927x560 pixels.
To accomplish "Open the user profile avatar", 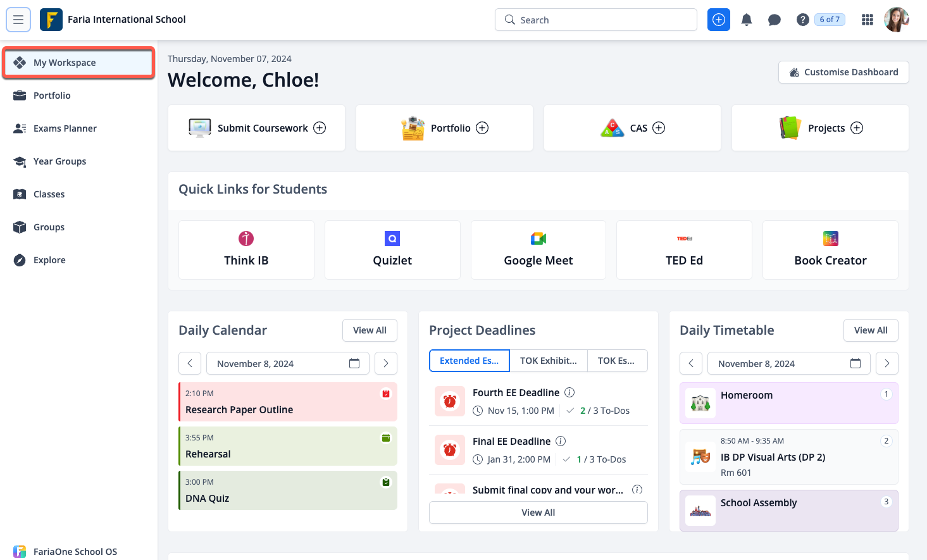I will coord(896,20).
